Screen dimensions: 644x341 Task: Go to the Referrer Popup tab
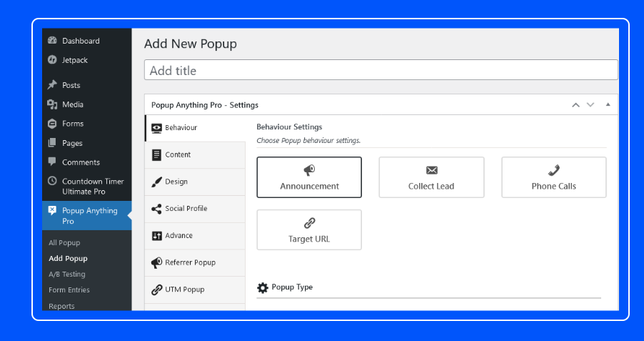(195, 263)
